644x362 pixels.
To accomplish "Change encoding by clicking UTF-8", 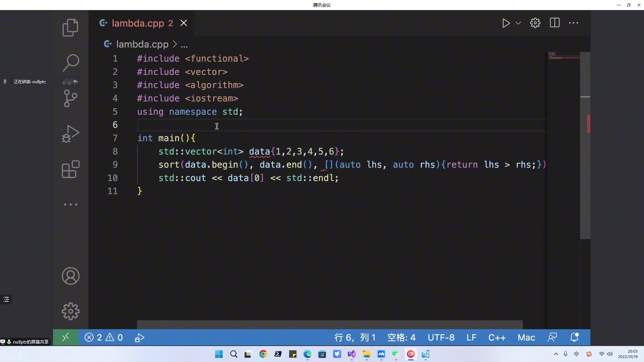I will [441, 338].
